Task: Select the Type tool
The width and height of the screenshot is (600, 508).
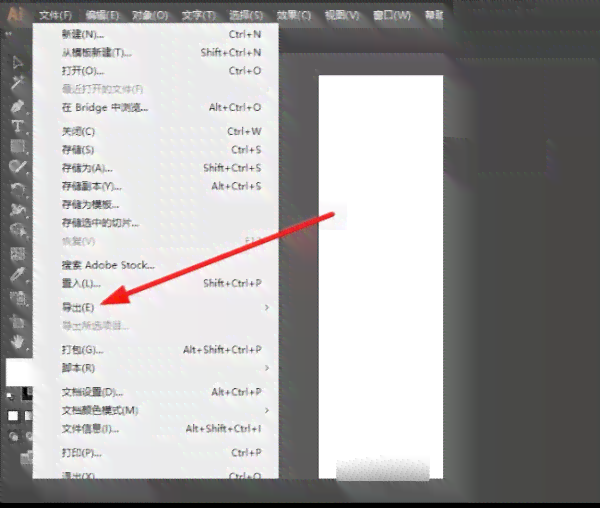Action: pos(18,126)
